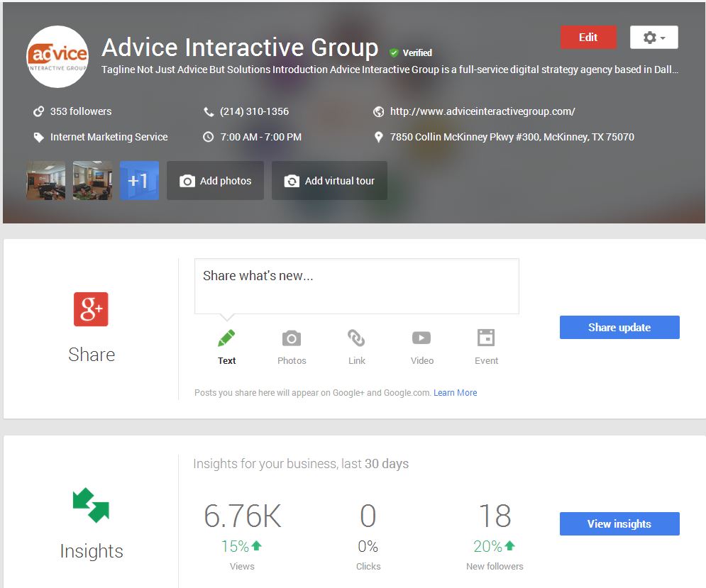Click the rotating camera icon in Add virtual tour
The height and width of the screenshot is (588, 706).
coord(292,181)
